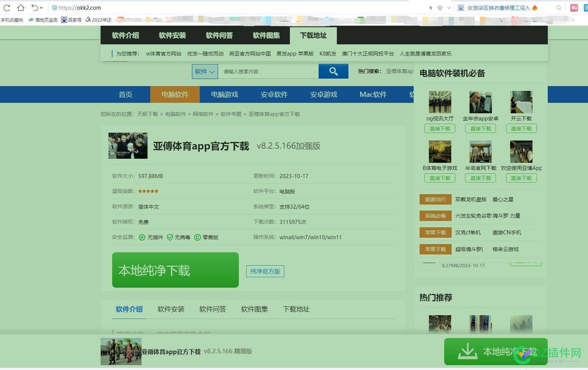The image size is (588, 370).
Task: Click 爱心之星 link
Action: pyautogui.click(x=503, y=199)
